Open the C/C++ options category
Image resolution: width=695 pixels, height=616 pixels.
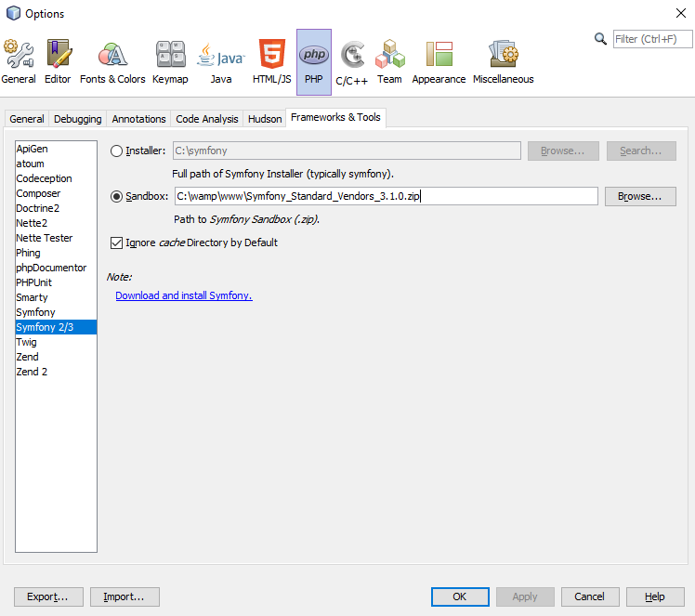(x=352, y=62)
